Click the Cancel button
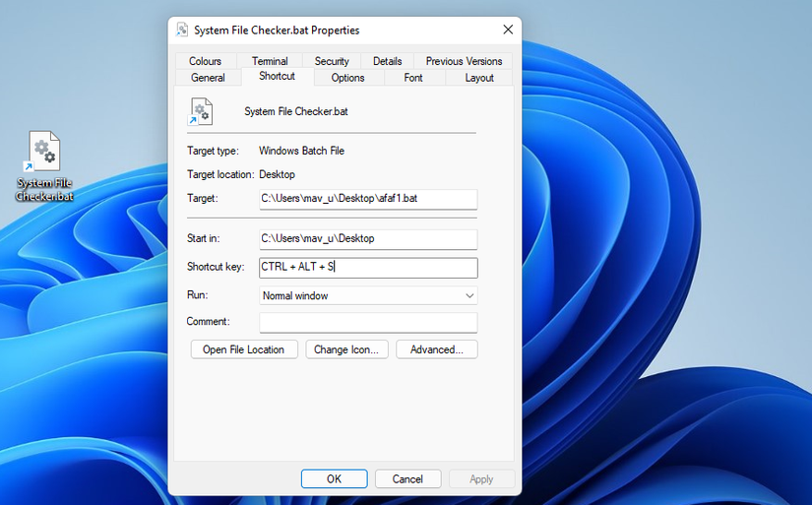Image resolution: width=812 pixels, height=505 pixels. [407, 479]
